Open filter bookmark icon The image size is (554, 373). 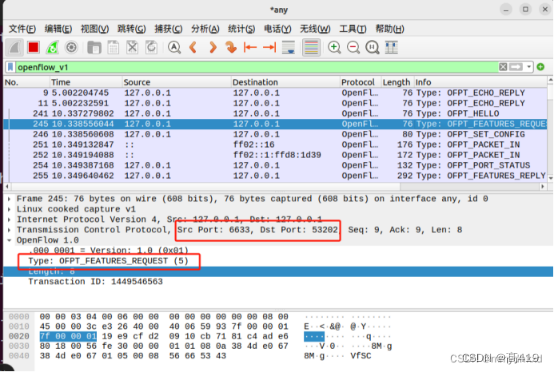11,67
